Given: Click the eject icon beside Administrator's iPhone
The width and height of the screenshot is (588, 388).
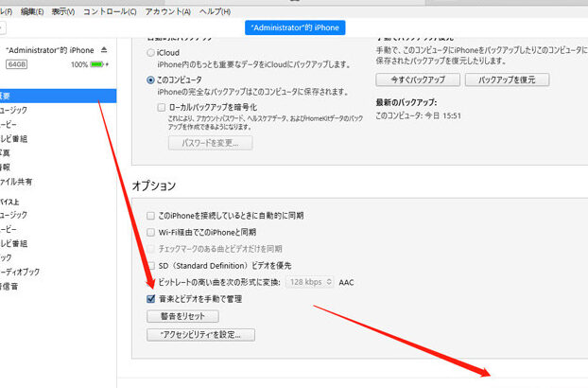Looking at the screenshot, I should [x=104, y=50].
